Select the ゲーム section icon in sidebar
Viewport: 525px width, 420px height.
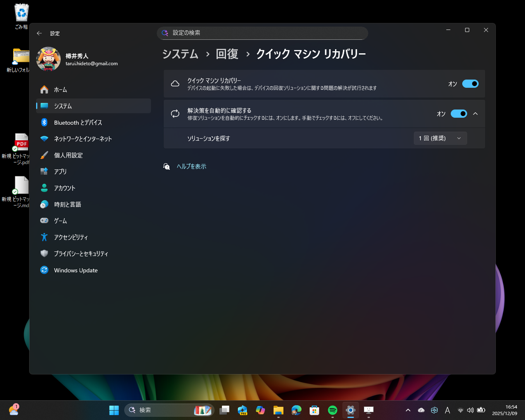pyautogui.click(x=44, y=221)
